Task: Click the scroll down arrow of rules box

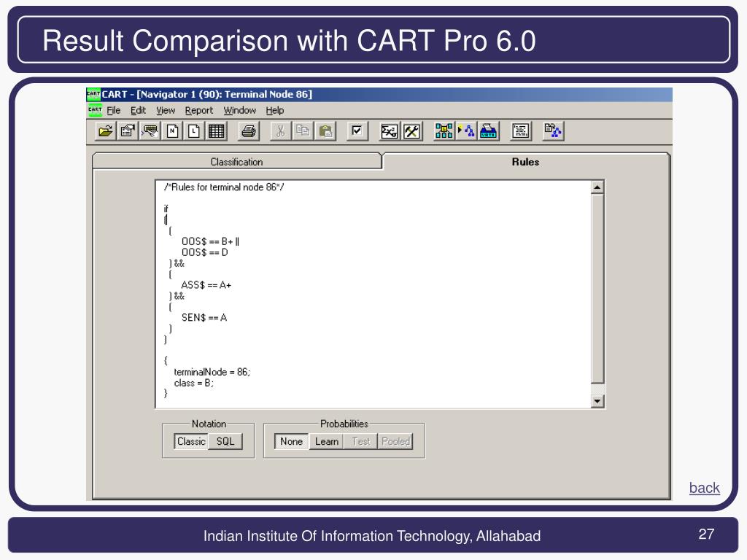Action: [x=597, y=402]
